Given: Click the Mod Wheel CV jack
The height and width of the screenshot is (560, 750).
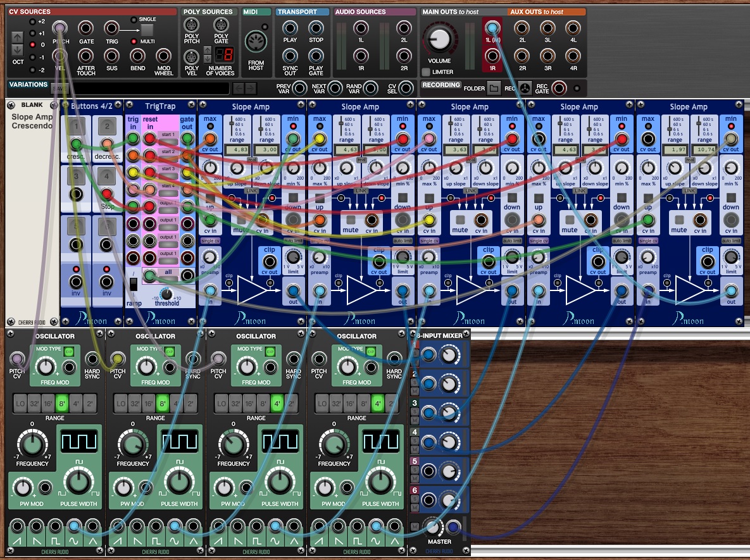Looking at the screenshot, I should tap(163, 56).
